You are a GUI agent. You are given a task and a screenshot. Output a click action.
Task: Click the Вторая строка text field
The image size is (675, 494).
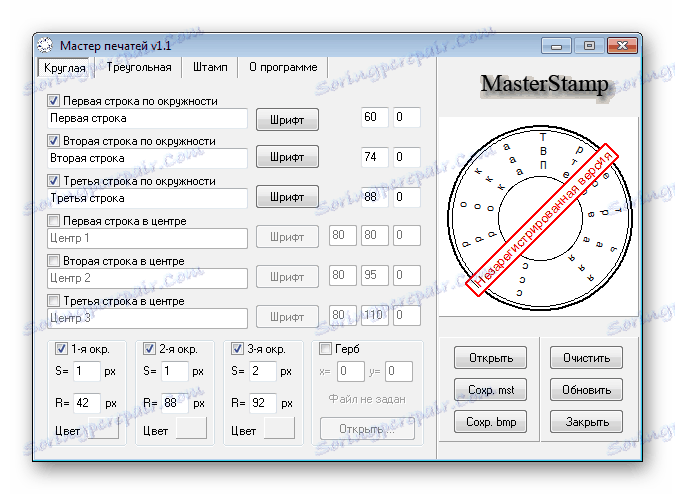point(147,158)
